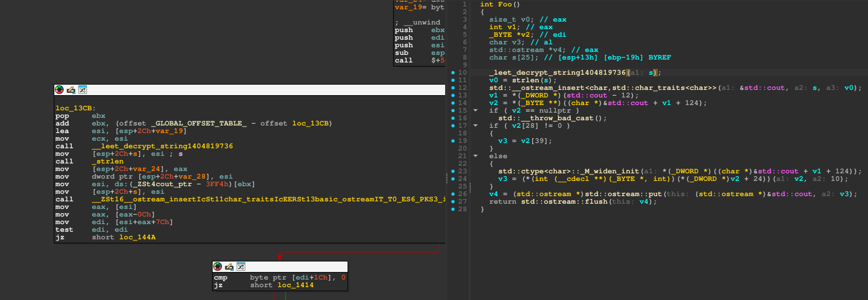Toggle breakpoint dot on pseudocode line 24
This screenshot has width=868, height=300.
coord(453,179)
